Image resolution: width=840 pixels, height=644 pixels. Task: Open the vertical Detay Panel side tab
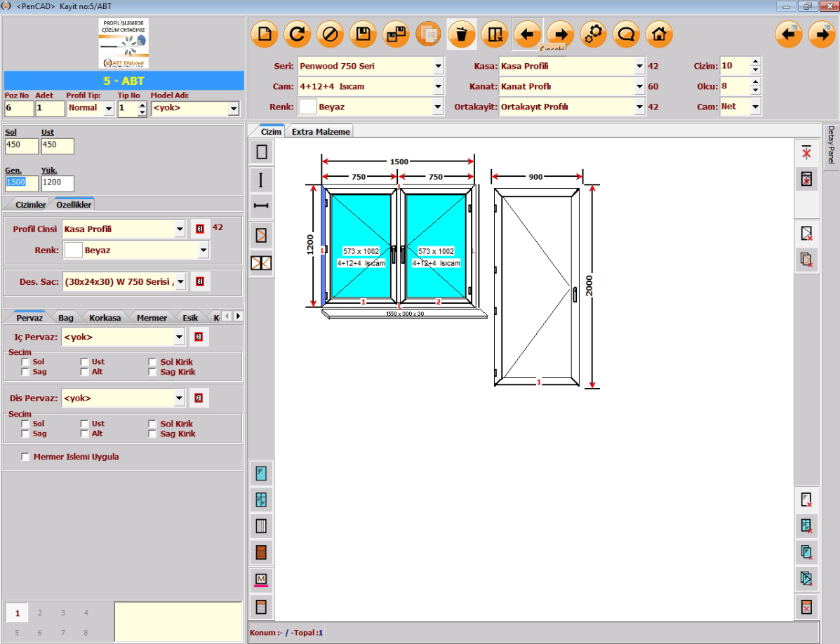click(x=831, y=147)
